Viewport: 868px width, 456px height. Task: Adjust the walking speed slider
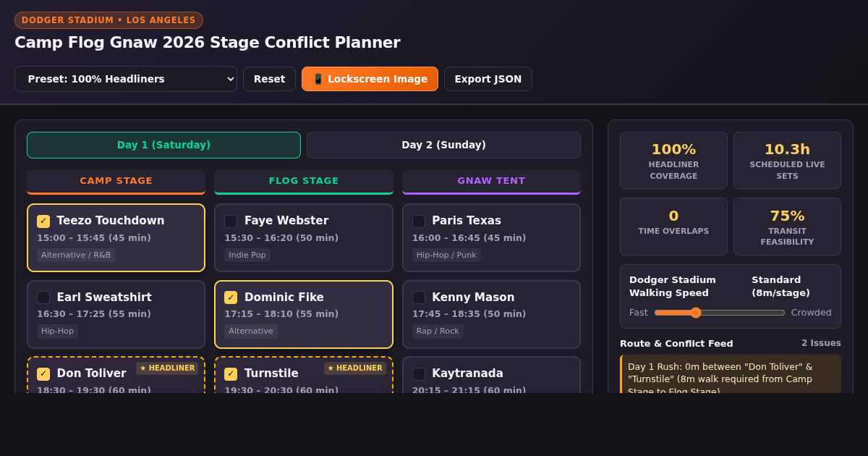point(720,313)
